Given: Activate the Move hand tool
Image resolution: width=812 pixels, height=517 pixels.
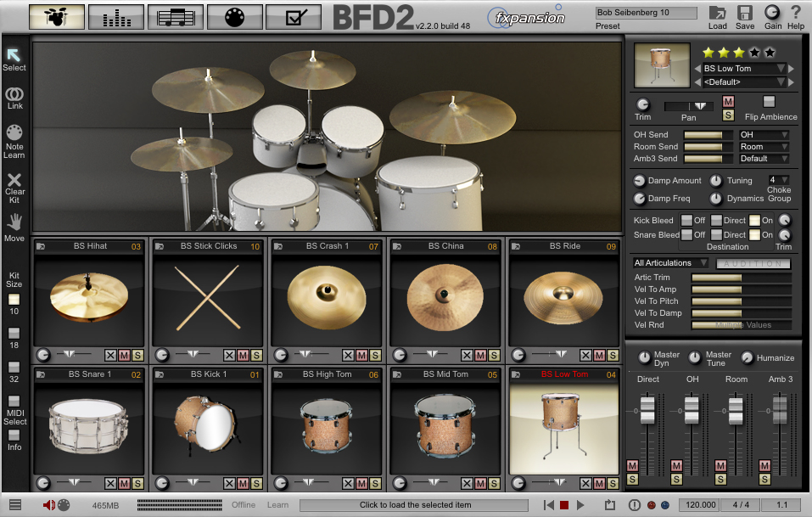Looking at the screenshot, I should [x=14, y=222].
